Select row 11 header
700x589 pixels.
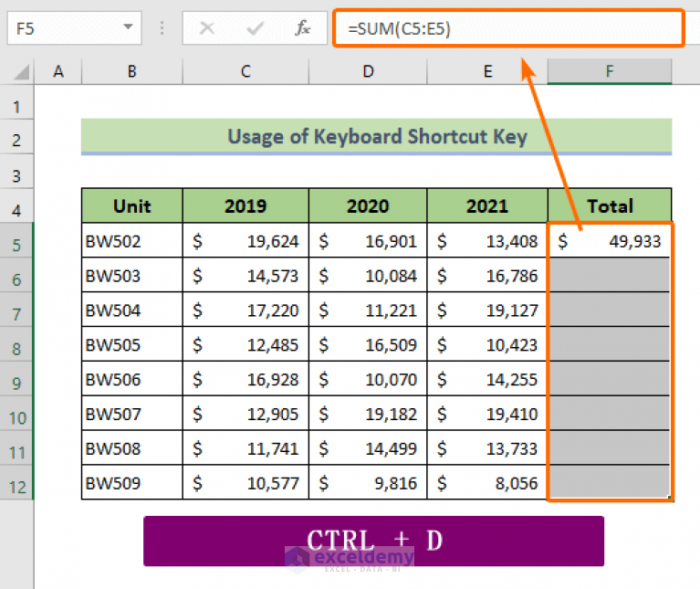click(17, 447)
